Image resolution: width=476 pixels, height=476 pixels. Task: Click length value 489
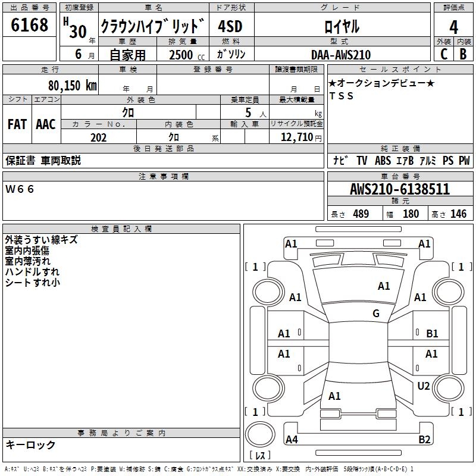pyautogui.click(x=361, y=214)
